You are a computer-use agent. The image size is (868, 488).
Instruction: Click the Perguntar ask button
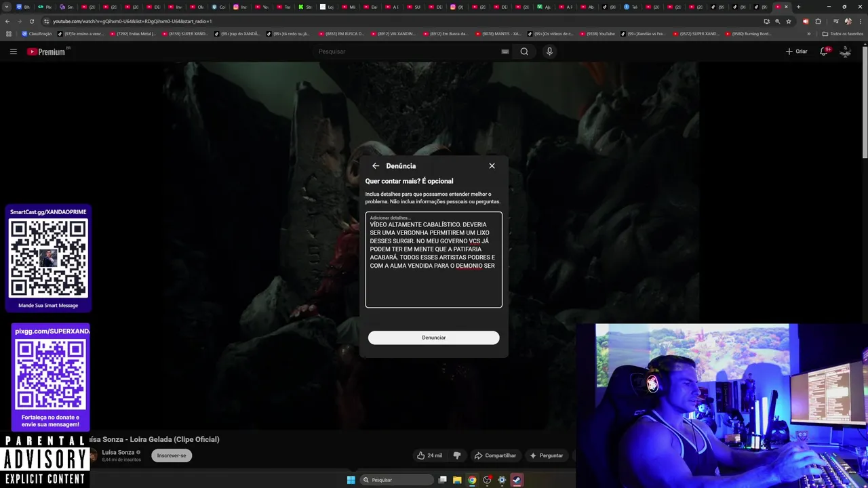pos(547,455)
